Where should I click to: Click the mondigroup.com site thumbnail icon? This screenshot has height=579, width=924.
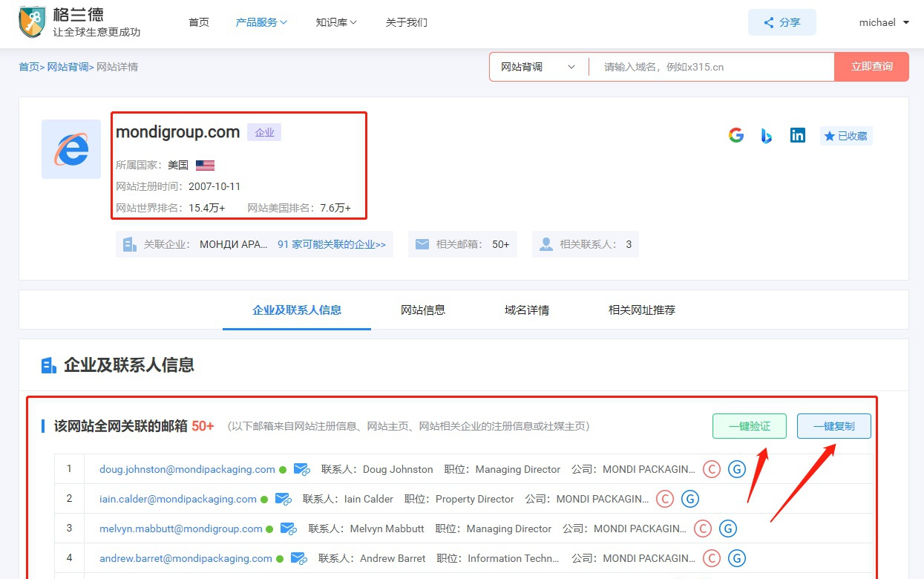pyautogui.click(x=71, y=149)
